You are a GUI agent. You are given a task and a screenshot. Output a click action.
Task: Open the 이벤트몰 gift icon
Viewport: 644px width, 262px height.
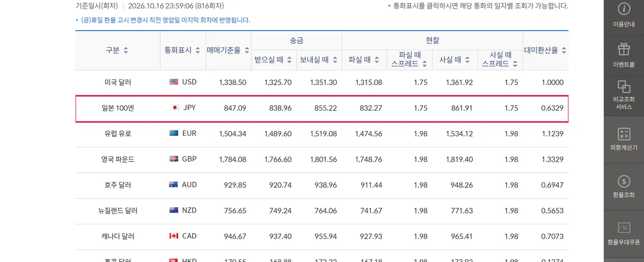point(624,49)
